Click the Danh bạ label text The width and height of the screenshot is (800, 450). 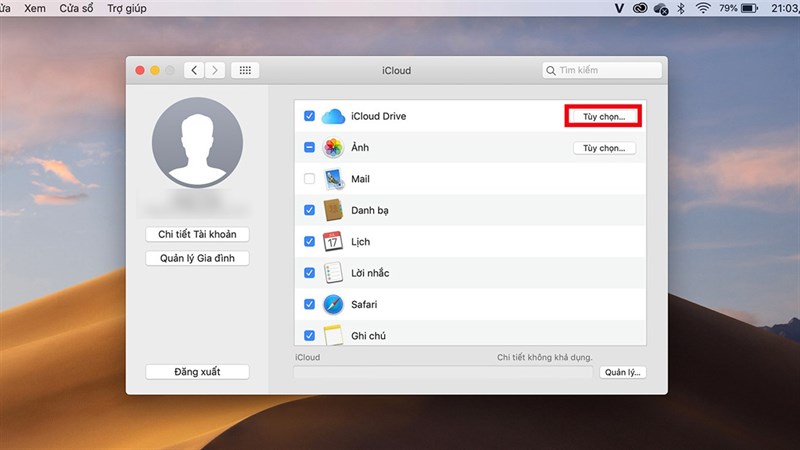click(x=370, y=210)
